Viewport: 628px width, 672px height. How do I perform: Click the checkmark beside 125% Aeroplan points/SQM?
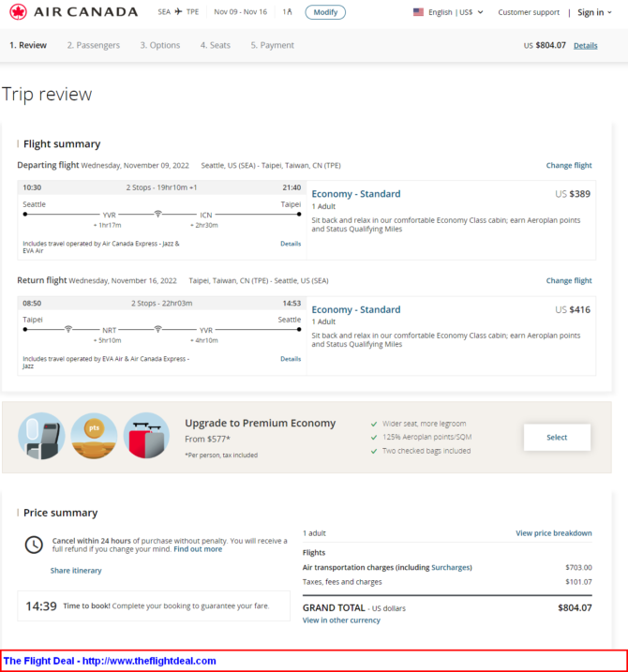(374, 437)
